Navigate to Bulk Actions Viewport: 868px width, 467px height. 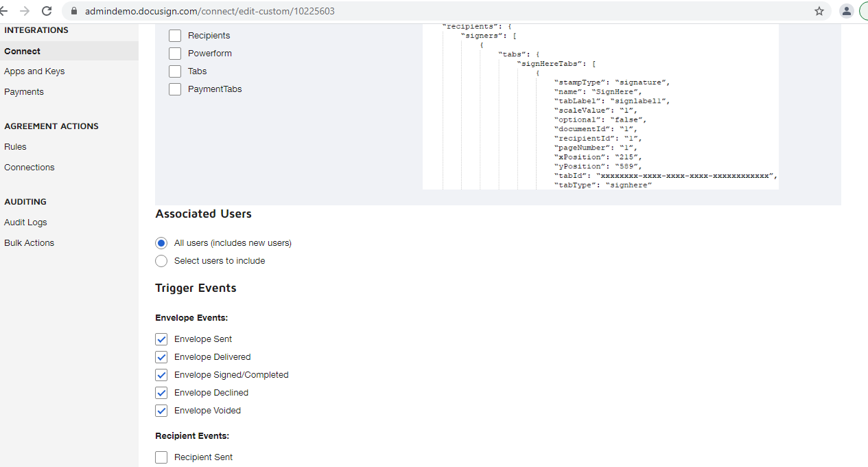pos(29,243)
